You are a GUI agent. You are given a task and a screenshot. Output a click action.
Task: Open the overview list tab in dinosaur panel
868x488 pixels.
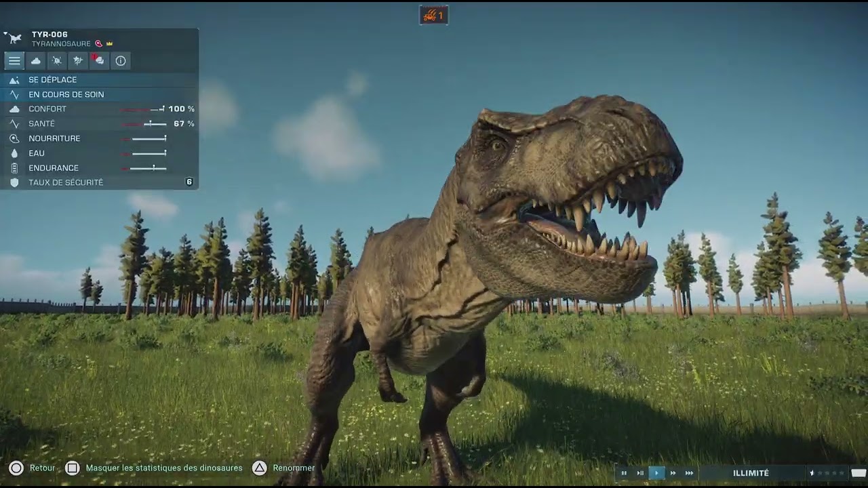[14, 61]
